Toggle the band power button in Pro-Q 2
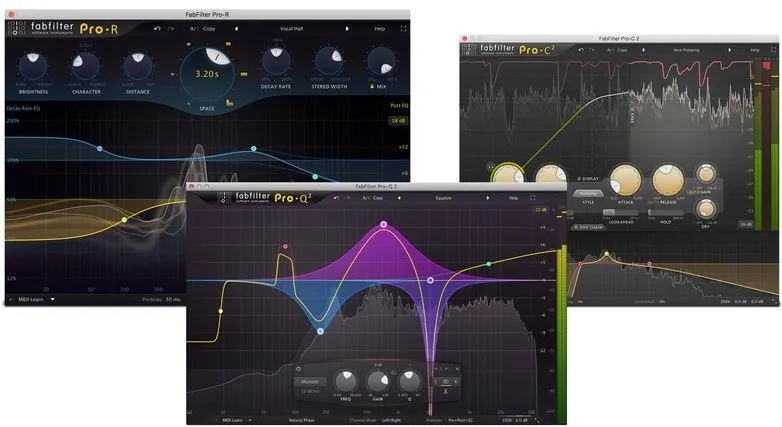Screen dimensions: 782x427 299,369
